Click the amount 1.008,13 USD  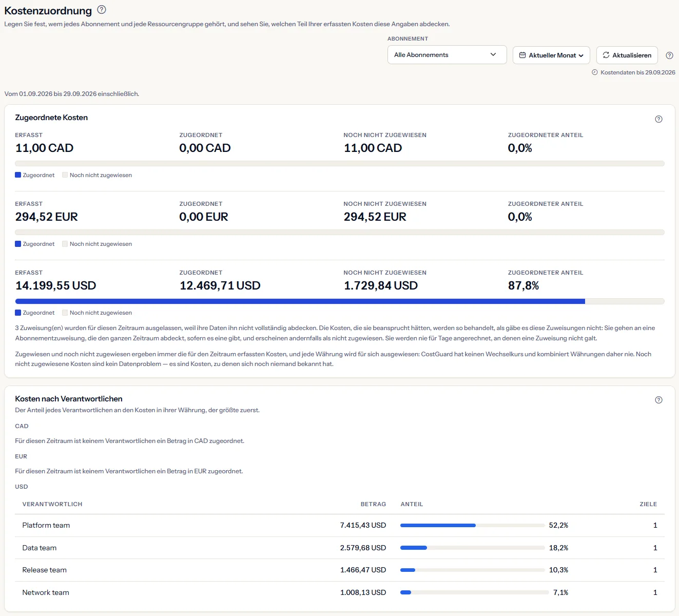pyautogui.click(x=363, y=592)
